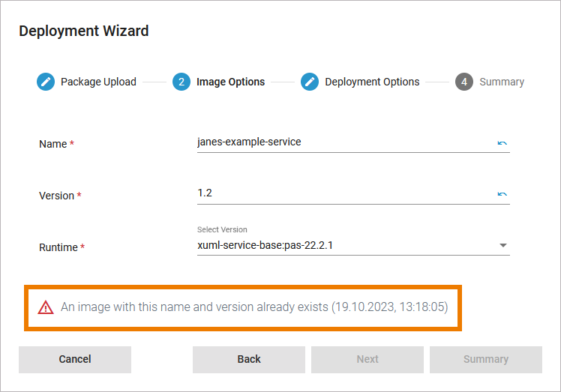Go Back to the previous wizard page
Screen dimensions: 561x392
coord(249,359)
